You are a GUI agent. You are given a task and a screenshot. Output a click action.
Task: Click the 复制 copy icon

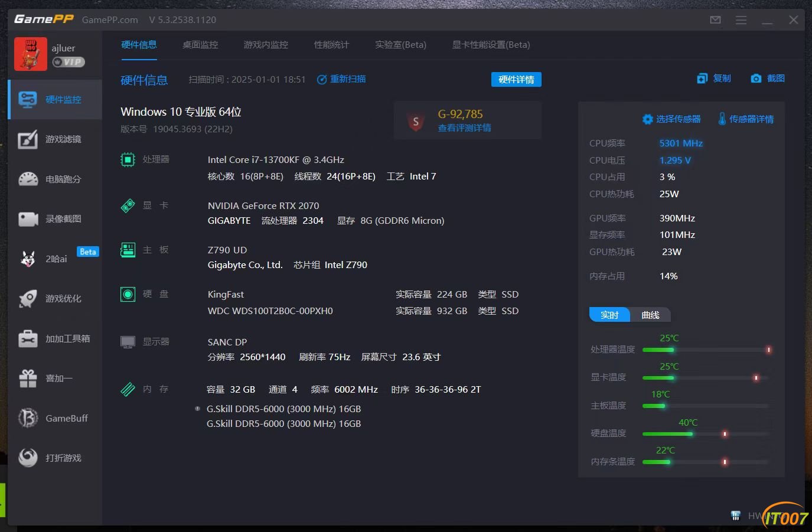click(x=702, y=79)
